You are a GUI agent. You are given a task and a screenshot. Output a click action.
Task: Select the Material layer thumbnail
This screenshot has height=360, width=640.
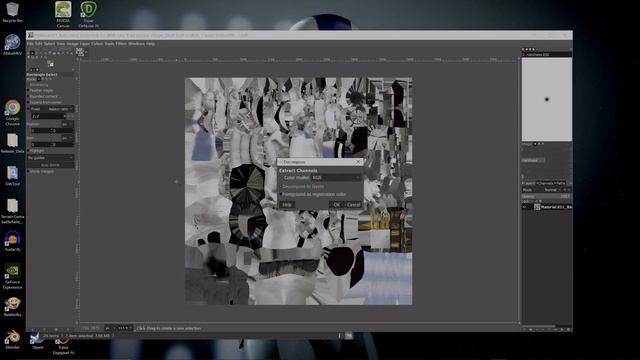(x=537, y=207)
